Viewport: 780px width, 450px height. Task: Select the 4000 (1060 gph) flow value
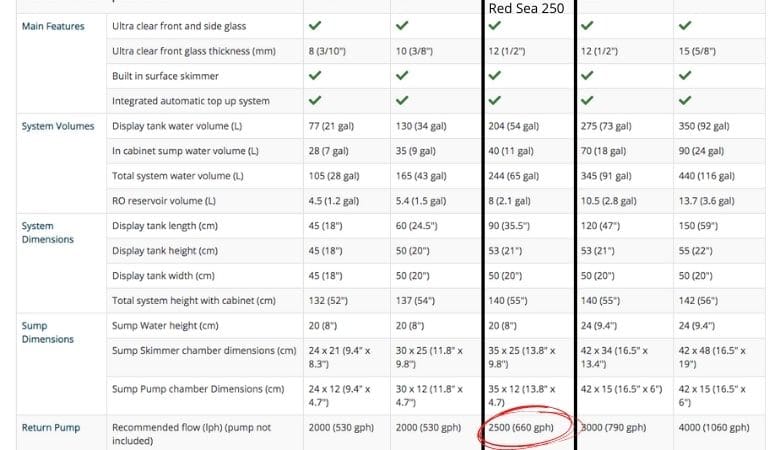point(714,427)
